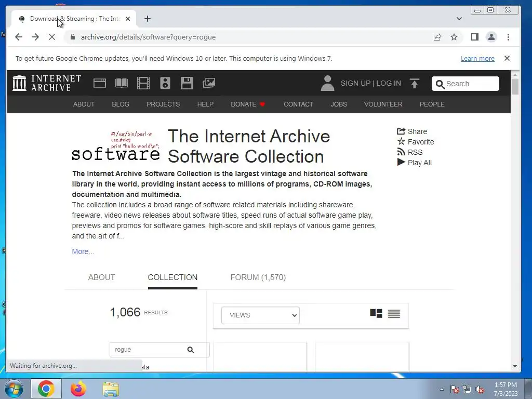The height and width of the screenshot is (399, 532).
Task: Click the scrollbar down arrow
Action: pos(515,366)
